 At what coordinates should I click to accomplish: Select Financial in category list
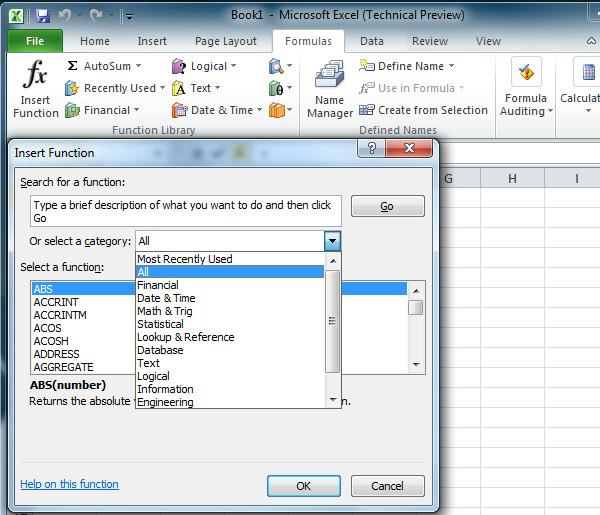point(230,285)
